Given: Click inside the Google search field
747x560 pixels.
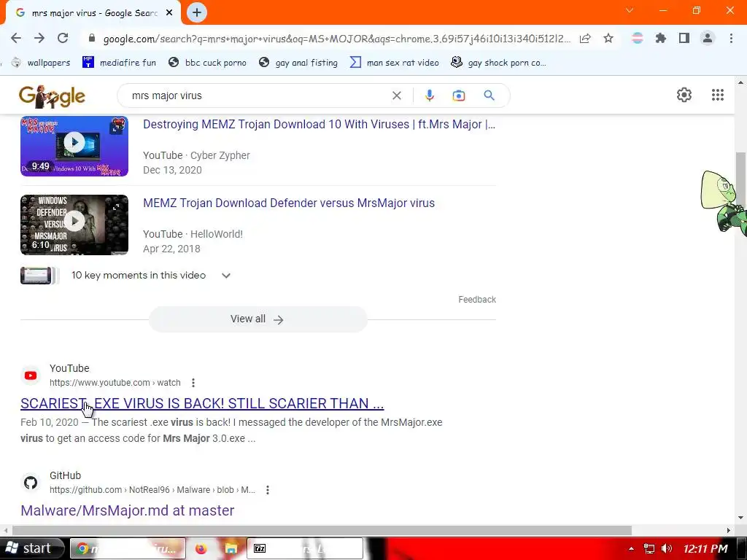Looking at the screenshot, I should click(x=258, y=96).
